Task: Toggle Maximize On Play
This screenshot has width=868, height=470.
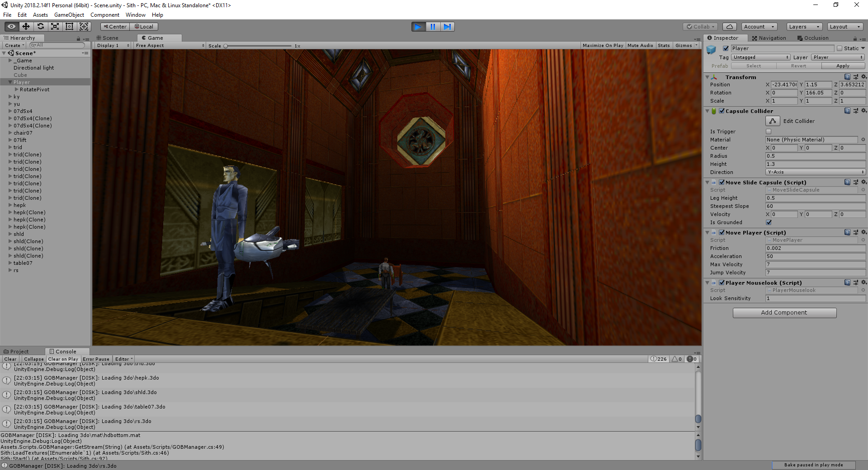Action: [x=603, y=46]
